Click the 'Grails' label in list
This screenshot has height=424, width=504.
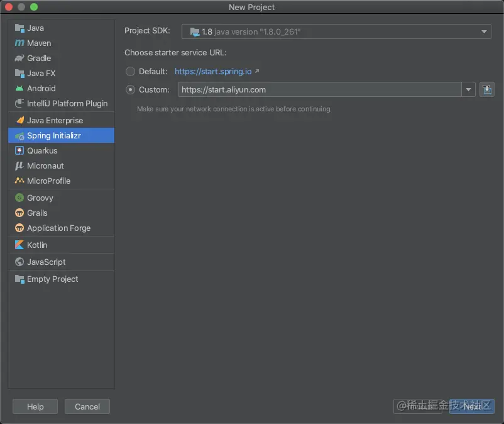(x=37, y=213)
